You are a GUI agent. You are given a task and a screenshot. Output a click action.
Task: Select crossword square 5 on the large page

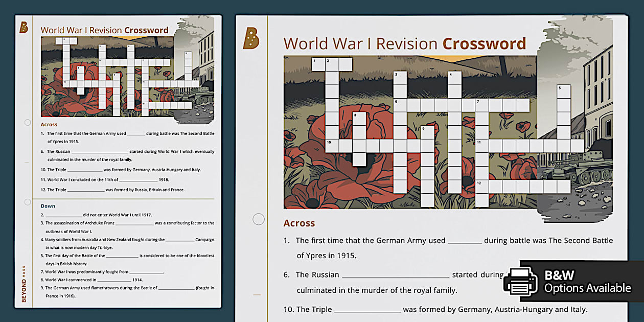tap(563, 91)
